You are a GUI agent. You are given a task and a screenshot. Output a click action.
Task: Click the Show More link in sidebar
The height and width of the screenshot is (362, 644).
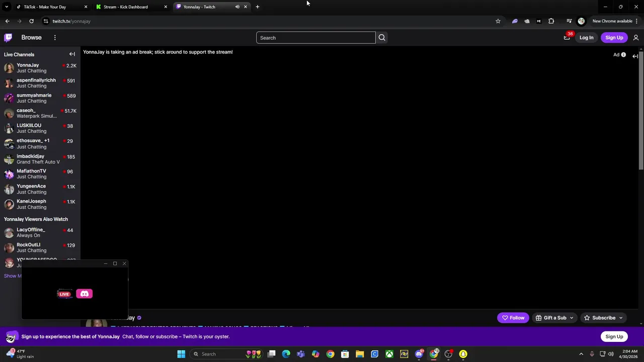point(13,276)
